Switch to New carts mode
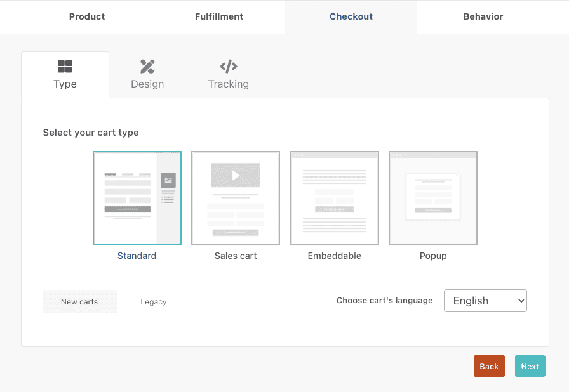 tap(79, 301)
